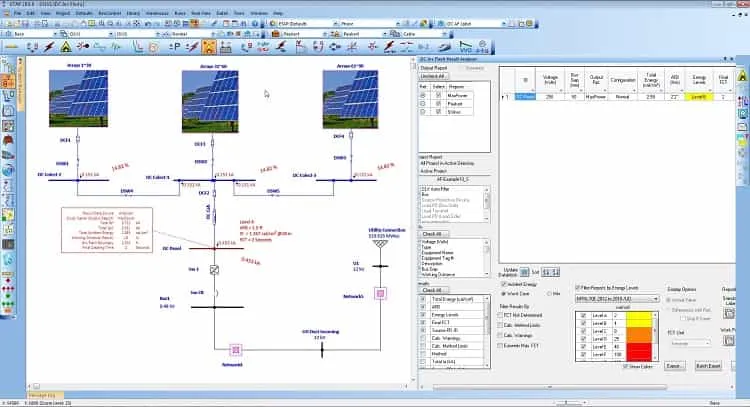Click the yellow warning triangle toolbar icon
This screenshot has height=407, width=750.
point(66,47)
